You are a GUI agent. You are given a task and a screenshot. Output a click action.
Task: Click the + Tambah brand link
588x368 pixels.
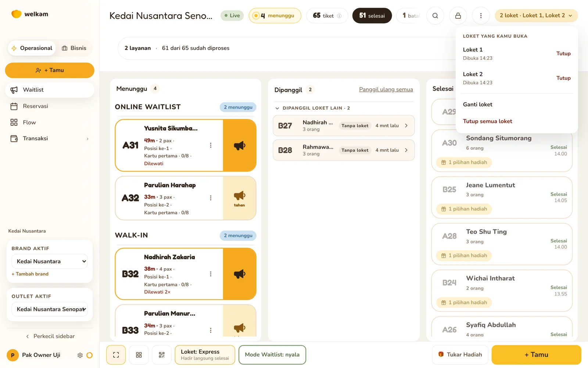click(30, 274)
